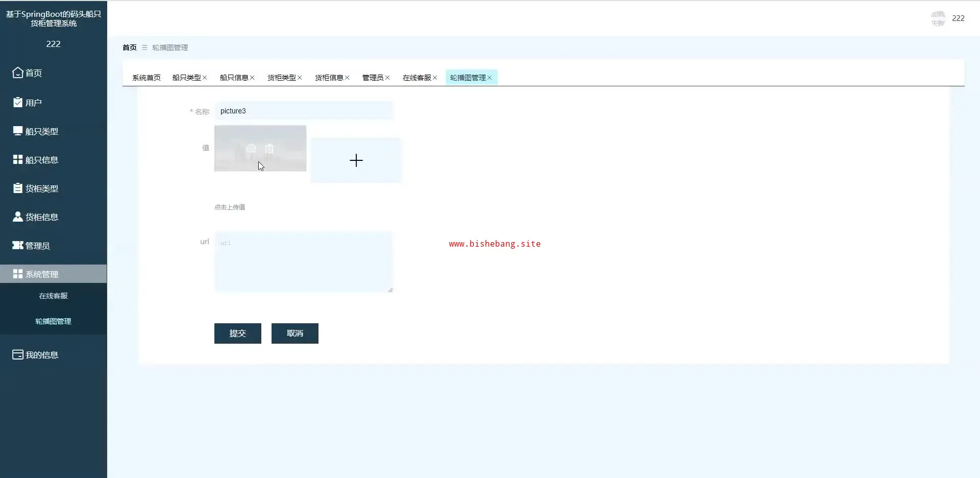The width and height of the screenshot is (980, 478).
Task: Close the 船只信息 tab
Action: point(252,78)
